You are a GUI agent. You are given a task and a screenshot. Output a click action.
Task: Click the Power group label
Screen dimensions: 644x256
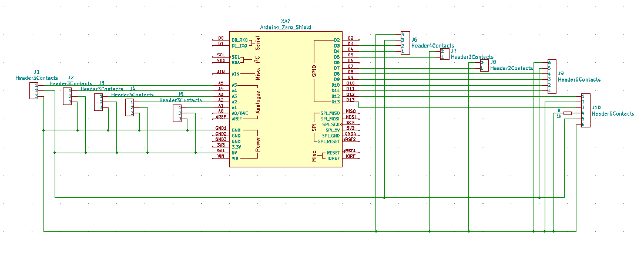(x=259, y=144)
